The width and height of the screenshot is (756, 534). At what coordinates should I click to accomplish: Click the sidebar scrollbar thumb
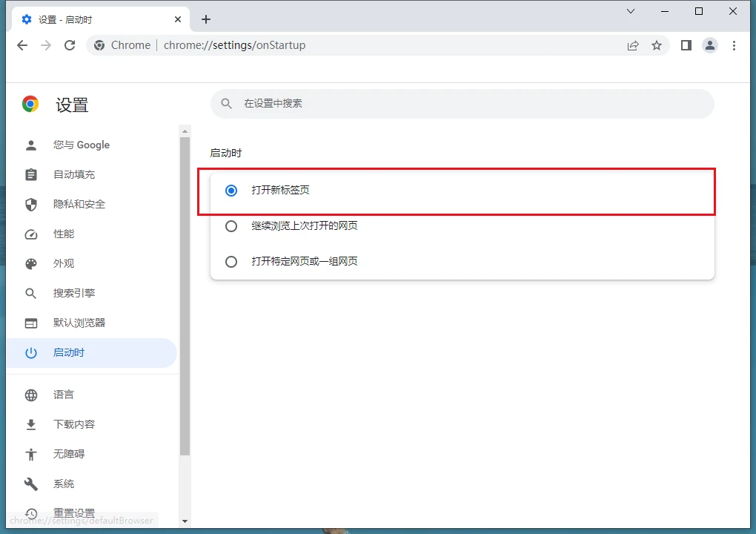pos(185,296)
